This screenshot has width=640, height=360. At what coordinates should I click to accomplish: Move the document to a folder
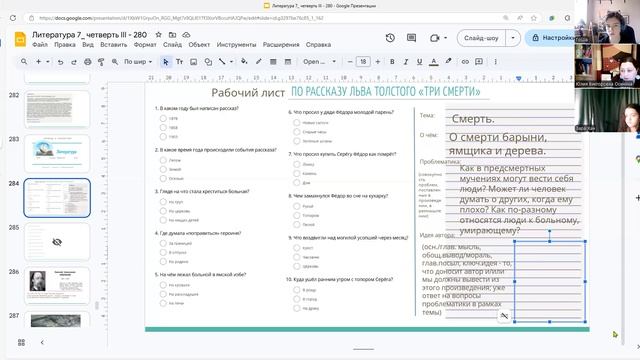tap(173, 35)
